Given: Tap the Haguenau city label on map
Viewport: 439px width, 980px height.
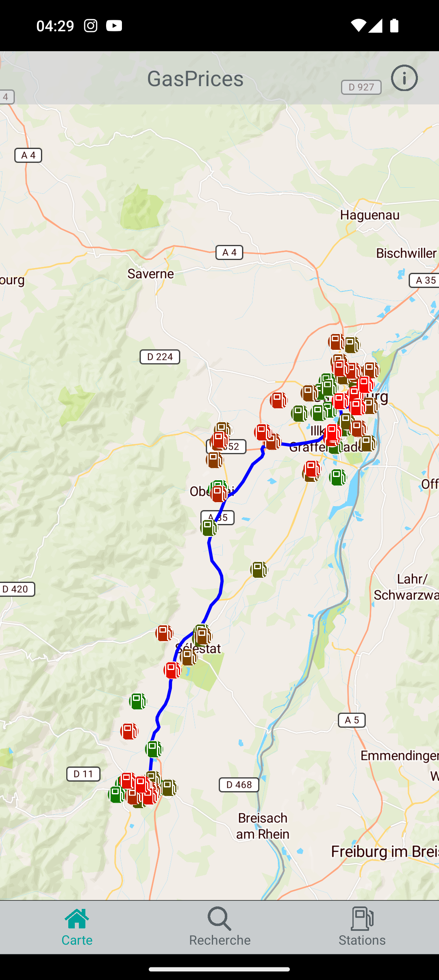Looking at the screenshot, I should click(x=370, y=215).
